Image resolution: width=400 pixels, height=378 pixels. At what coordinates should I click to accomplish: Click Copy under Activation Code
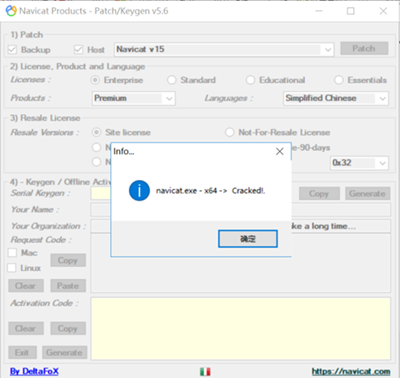point(68,328)
